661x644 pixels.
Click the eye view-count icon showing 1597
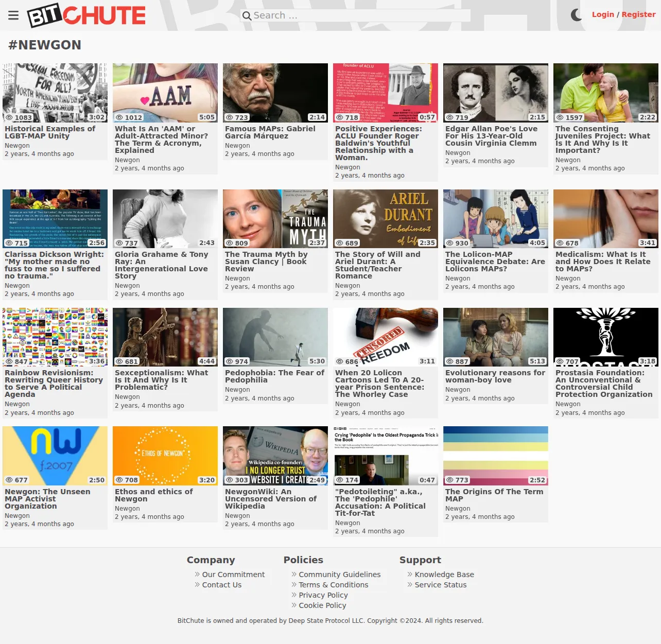(x=560, y=117)
